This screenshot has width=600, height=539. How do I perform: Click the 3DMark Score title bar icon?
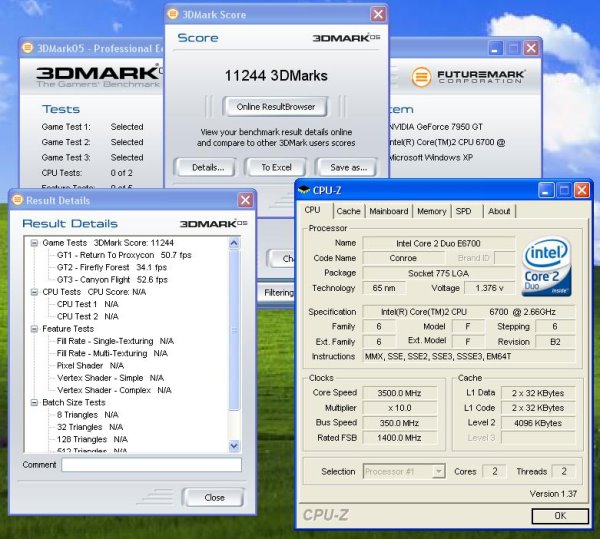click(173, 14)
